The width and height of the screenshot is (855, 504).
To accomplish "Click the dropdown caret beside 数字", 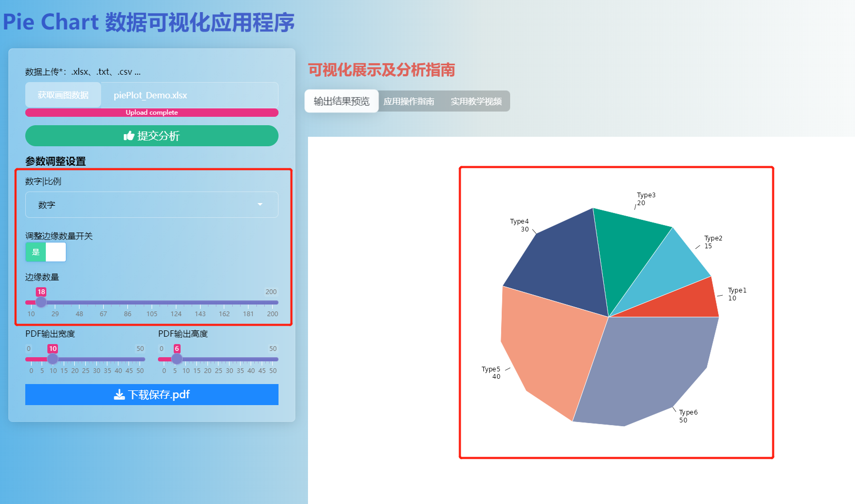I will point(260,205).
